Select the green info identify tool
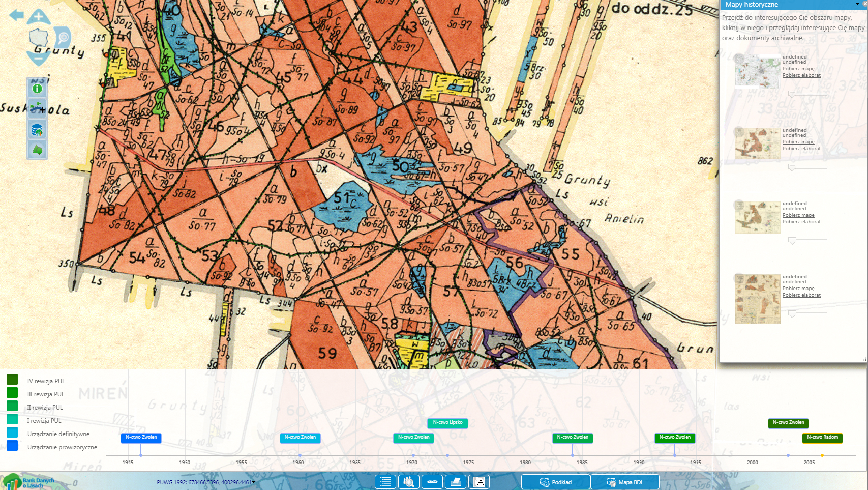868x490 pixels. click(37, 89)
